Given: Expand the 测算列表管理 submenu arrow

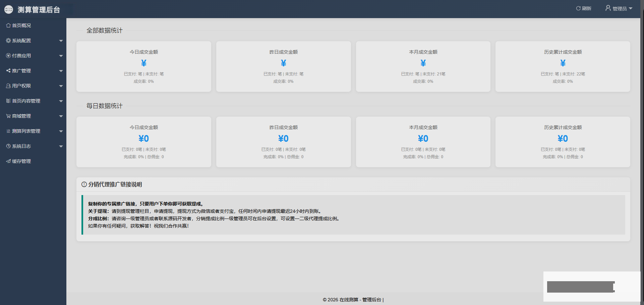Looking at the screenshot, I should (61, 131).
